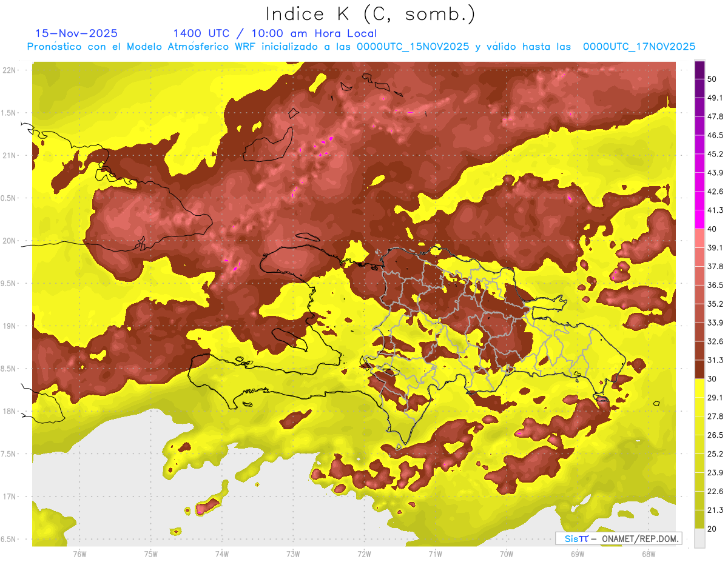
Task: Click the '21N' latitude label
Action: pyautogui.click(x=9, y=155)
